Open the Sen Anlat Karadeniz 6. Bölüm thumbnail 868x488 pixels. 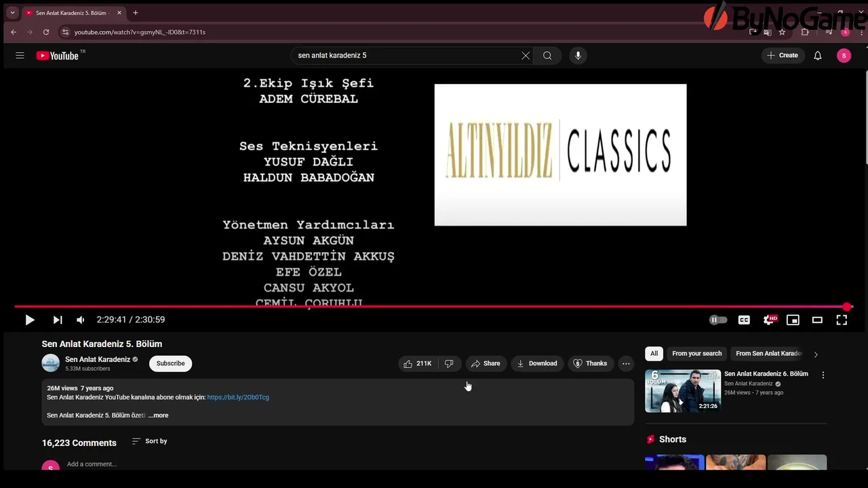(x=683, y=391)
